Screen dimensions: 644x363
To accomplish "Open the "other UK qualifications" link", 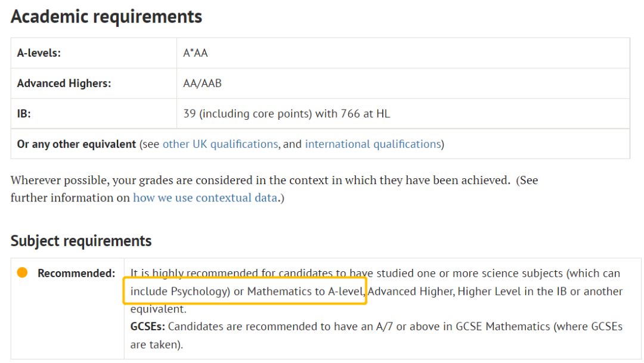I will coord(220,144).
